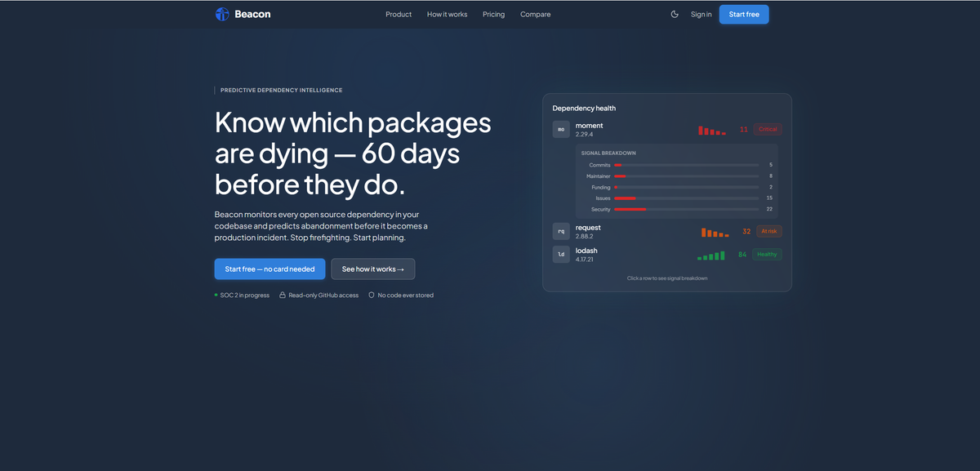The height and width of the screenshot is (471, 980).
Task: Click the request score 32
Action: pyautogui.click(x=746, y=231)
